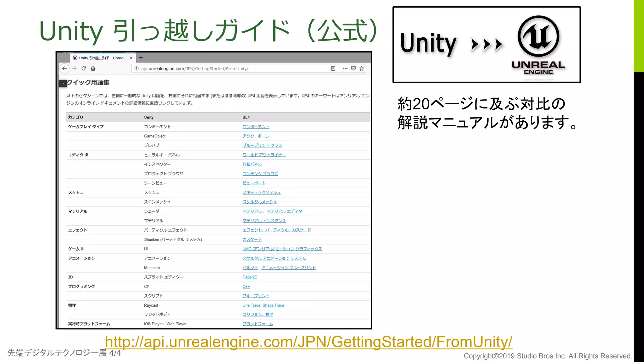Toggle reader view icon in address bar
Image resolution: width=644 pixels, height=362 pixels.
pyautogui.click(x=333, y=69)
